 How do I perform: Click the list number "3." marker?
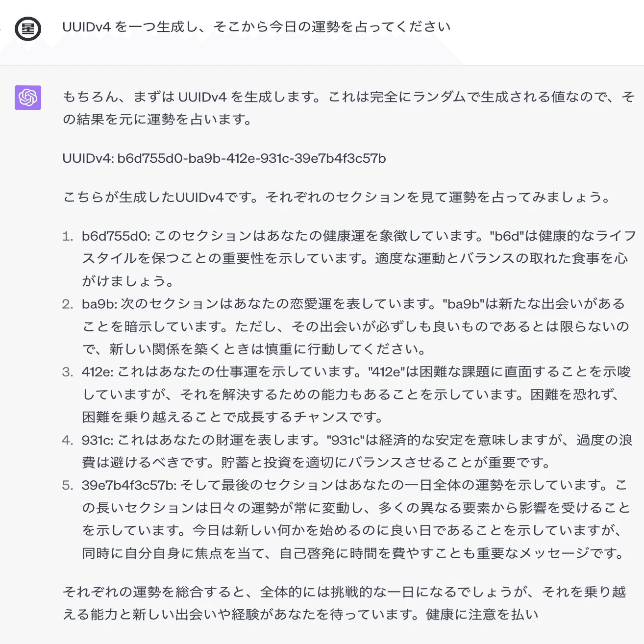point(68,372)
